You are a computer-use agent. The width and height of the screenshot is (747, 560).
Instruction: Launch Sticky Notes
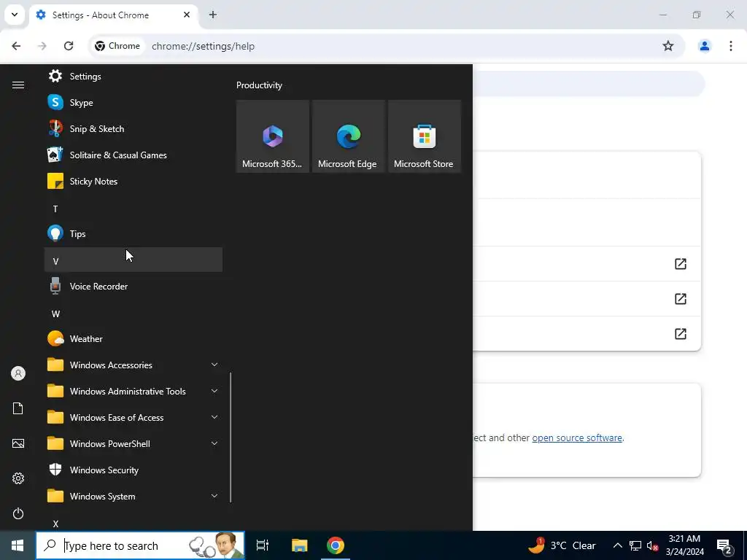point(133,181)
